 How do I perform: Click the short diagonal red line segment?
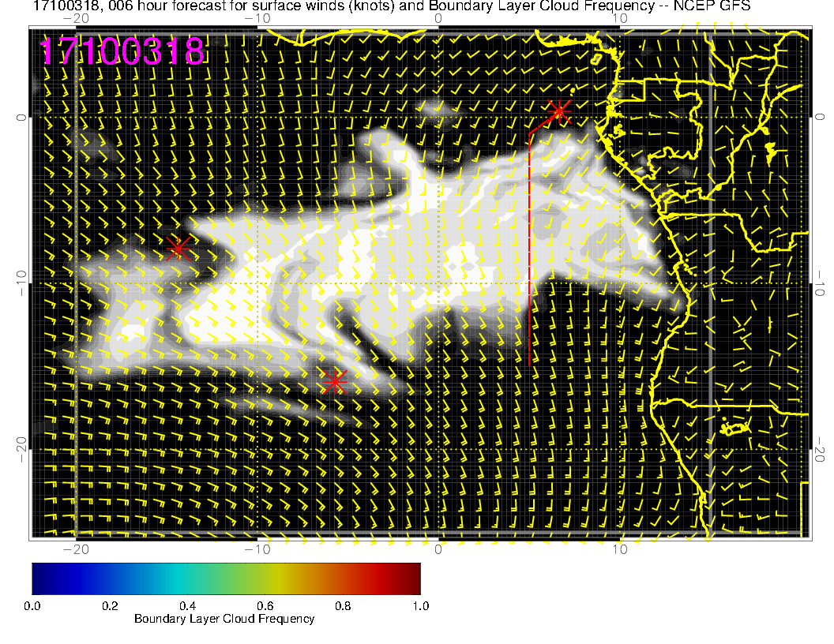(x=541, y=123)
